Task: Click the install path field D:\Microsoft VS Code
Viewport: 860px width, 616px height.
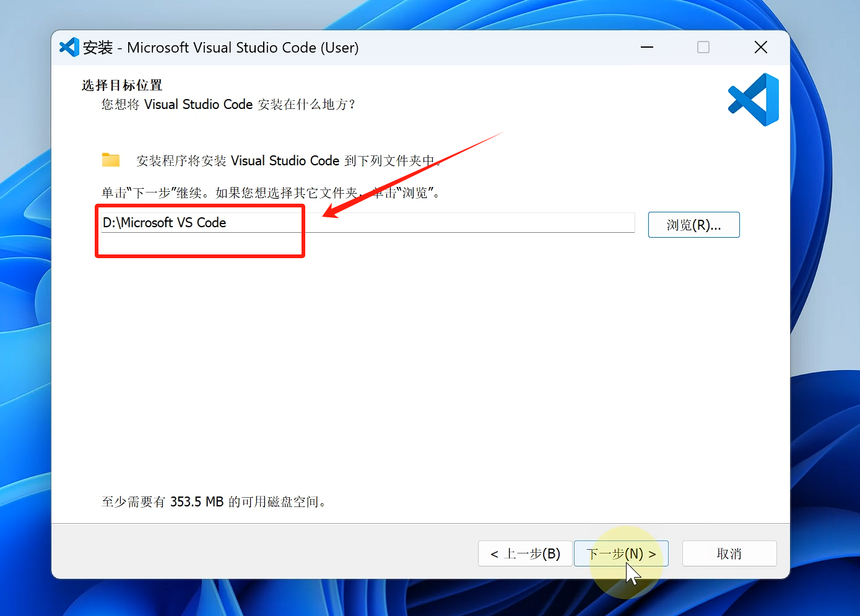Action: point(368,223)
